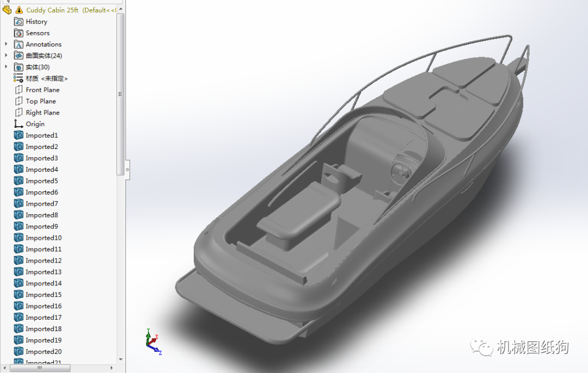The height and width of the screenshot is (373, 588).
Task: Click the Sensors folder icon
Action: click(x=17, y=33)
